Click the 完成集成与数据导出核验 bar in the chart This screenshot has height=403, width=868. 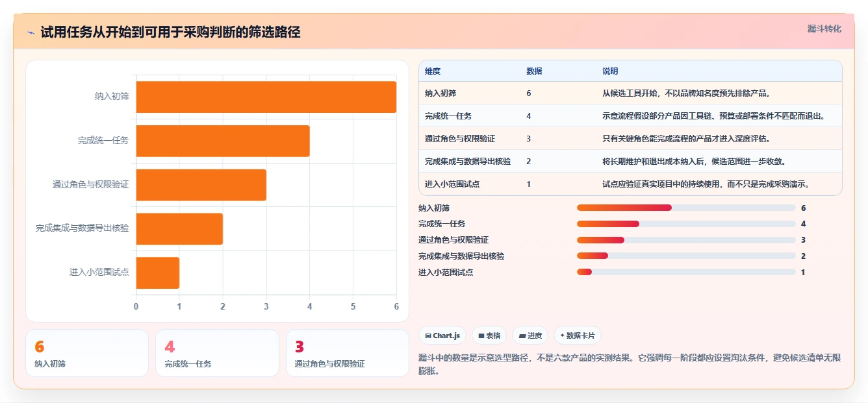179,229
